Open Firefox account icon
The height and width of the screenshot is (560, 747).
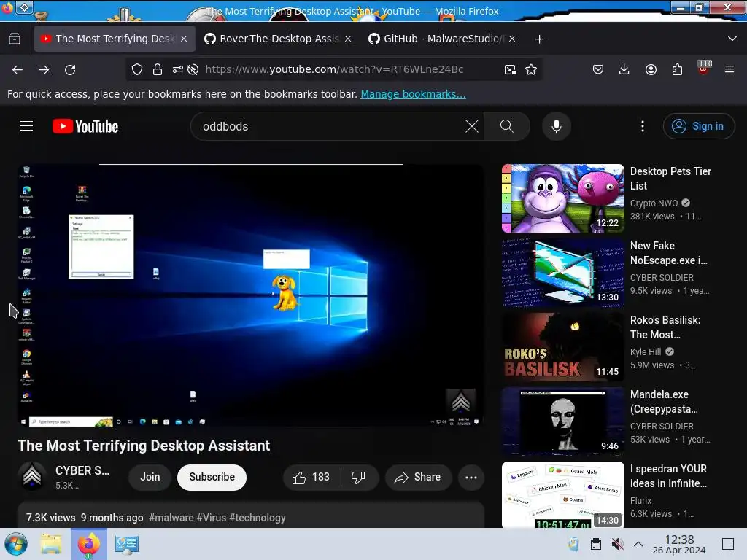[651, 69]
